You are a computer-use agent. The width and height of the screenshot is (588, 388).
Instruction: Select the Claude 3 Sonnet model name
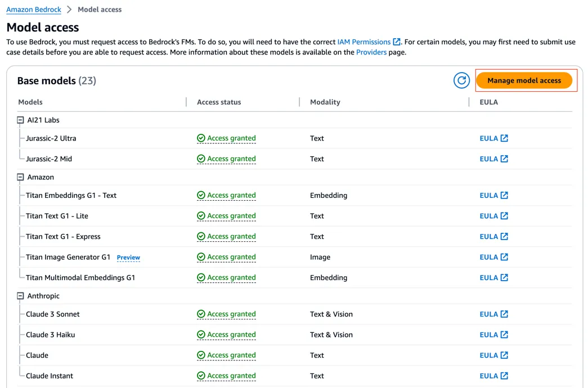(x=52, y=314)
